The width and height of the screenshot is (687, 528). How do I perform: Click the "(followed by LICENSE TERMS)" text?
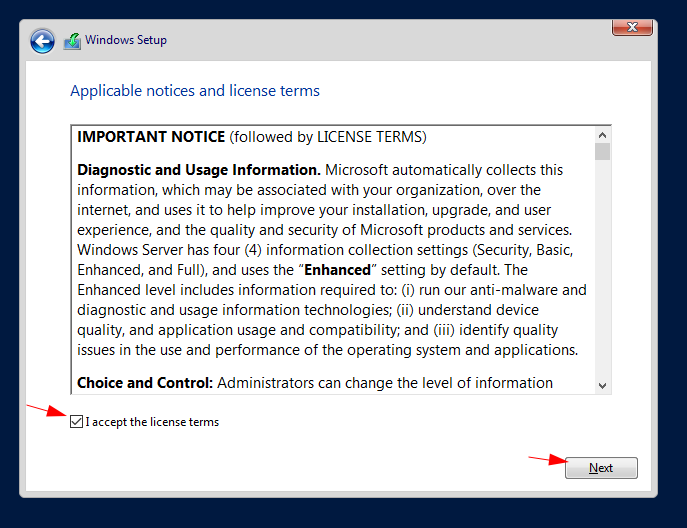click(x=328, y=137)
